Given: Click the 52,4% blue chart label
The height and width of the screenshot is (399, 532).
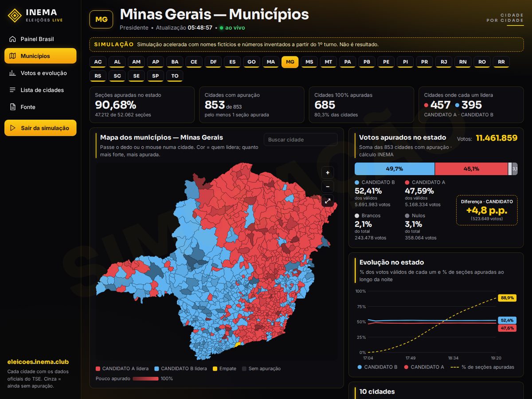Looking at the screenshot, I should [507, 320].
